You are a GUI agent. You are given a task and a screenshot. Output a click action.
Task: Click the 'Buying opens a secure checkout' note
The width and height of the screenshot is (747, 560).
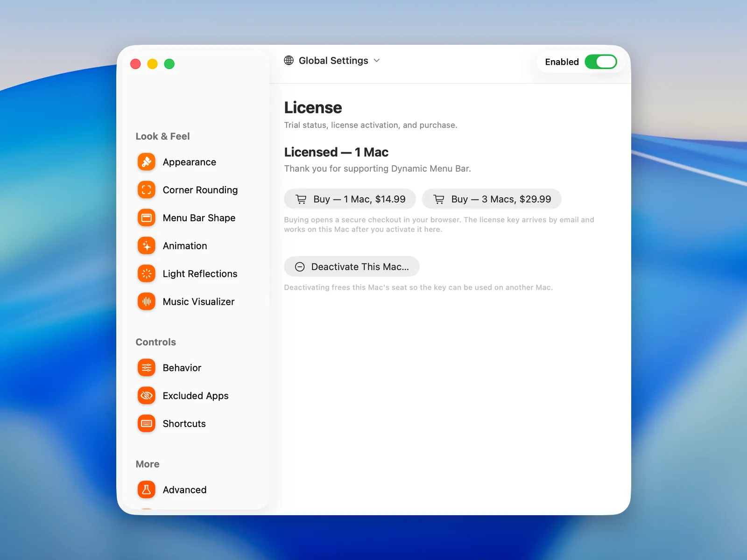coord(439,224)
